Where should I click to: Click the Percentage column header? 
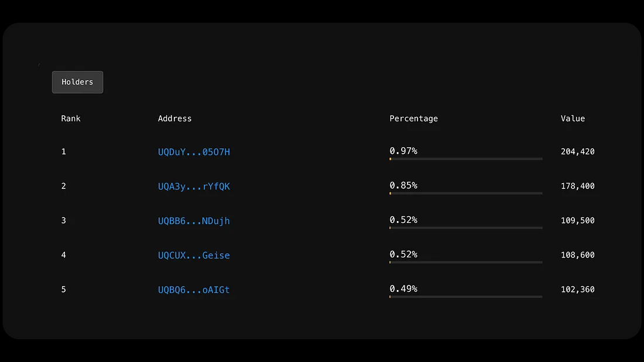coord(413,119)
